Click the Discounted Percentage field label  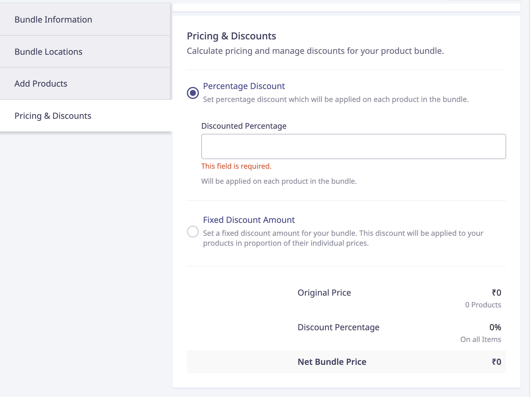244,126
